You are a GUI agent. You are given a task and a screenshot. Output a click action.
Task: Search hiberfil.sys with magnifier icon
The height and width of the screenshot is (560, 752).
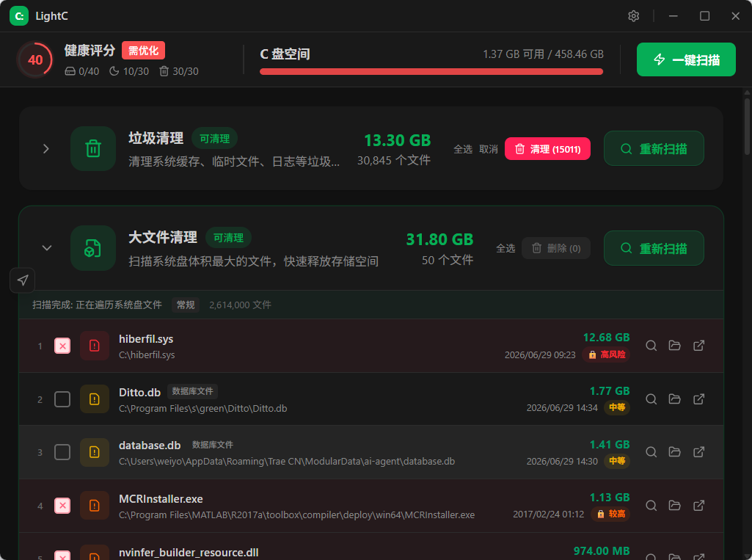click(x=651, y=346)
